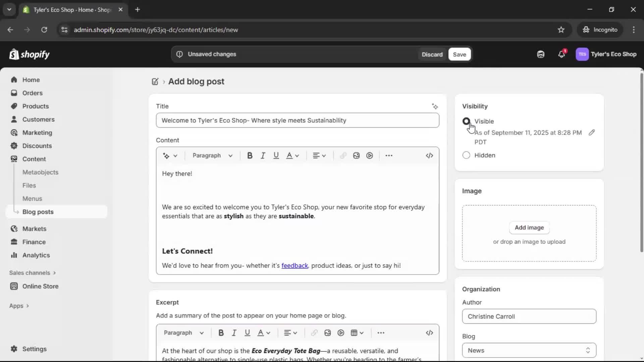Viewport: 644px width, 362px height.
Task: Open the feedback link in the post body
Action: click(x=295, y=265)
